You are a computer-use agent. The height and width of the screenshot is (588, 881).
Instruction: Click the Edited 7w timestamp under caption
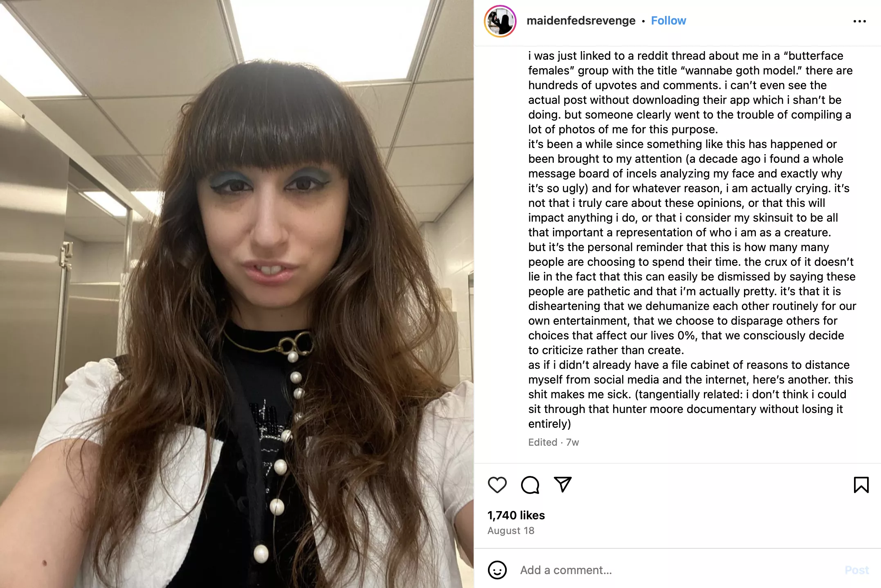point(553,442)
